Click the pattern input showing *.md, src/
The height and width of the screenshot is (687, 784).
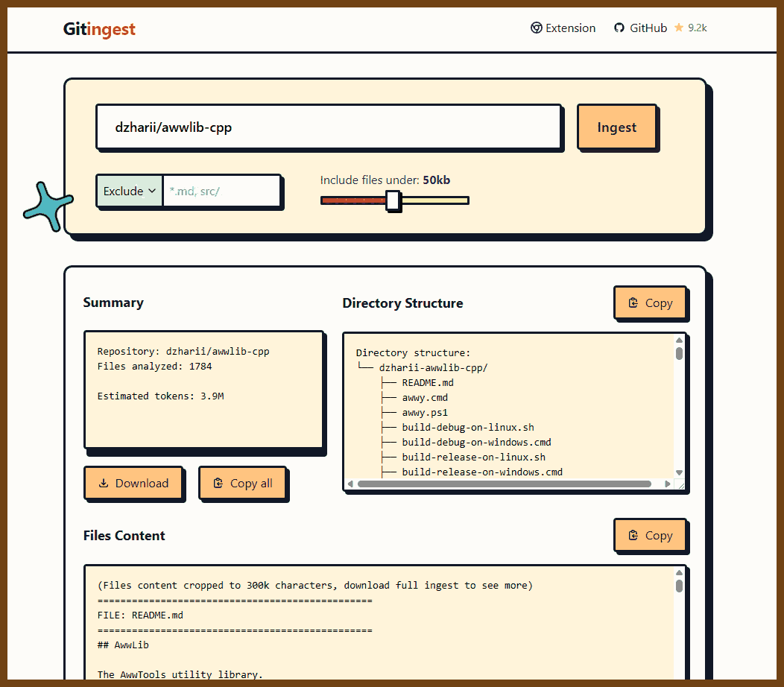[x=221, y=191]
